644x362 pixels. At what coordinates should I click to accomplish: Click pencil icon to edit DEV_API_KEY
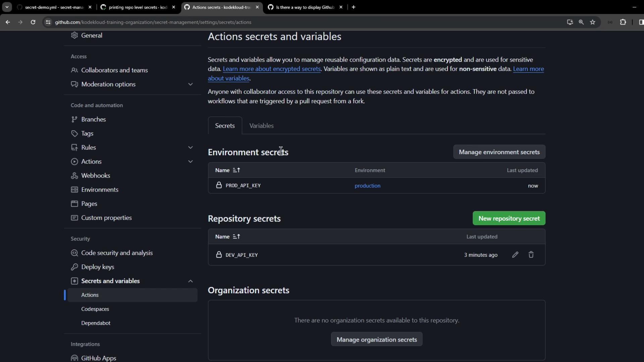click(515, 255)
